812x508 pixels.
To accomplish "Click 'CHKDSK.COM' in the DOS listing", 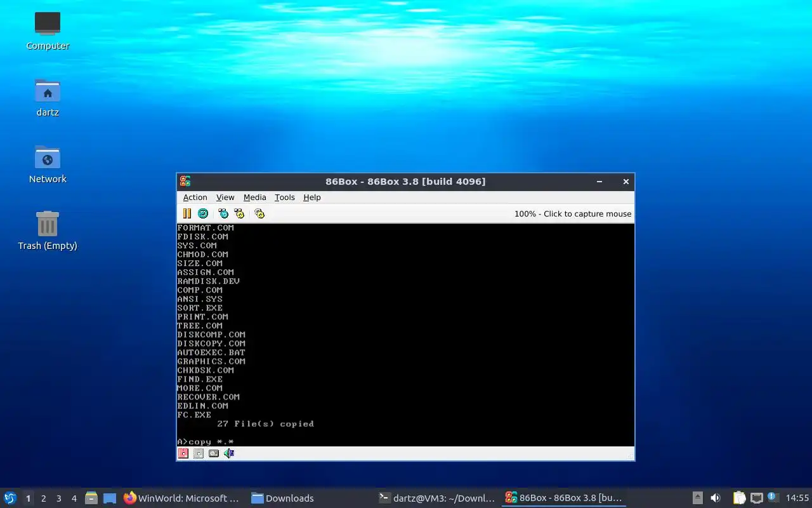I will [206, 370].
